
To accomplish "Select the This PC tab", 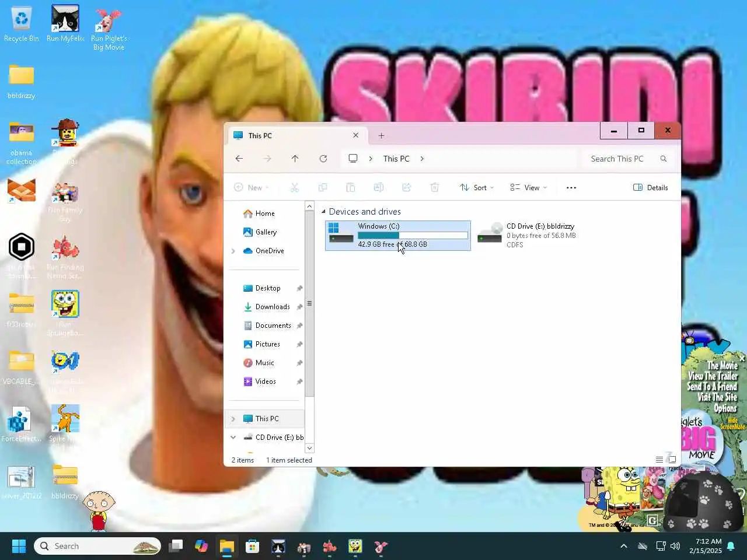I will click(296, 135).
